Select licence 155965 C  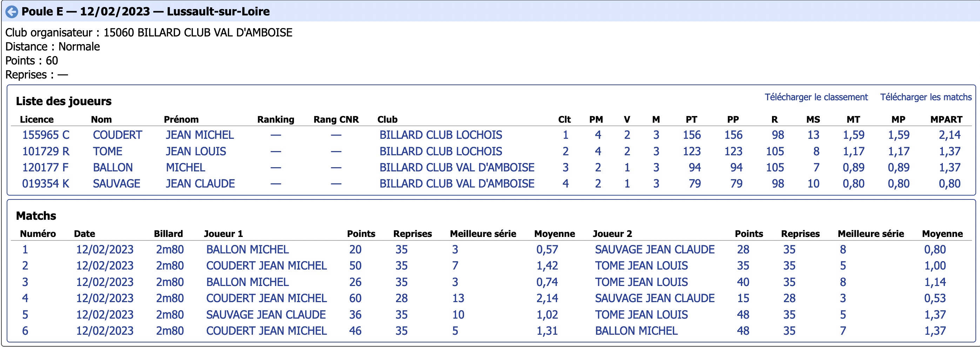[46, 135]
